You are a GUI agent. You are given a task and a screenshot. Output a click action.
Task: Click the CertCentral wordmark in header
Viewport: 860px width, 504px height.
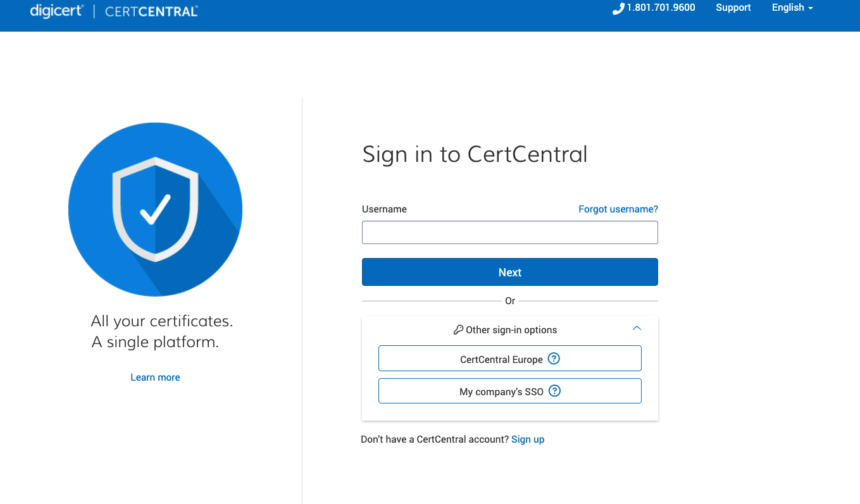pos(151,11)
